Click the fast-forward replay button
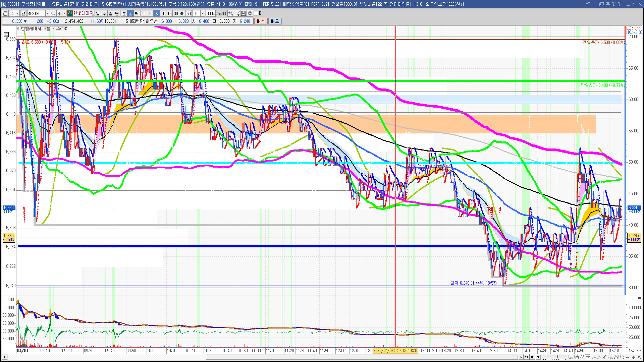 [x=538, y=357]
